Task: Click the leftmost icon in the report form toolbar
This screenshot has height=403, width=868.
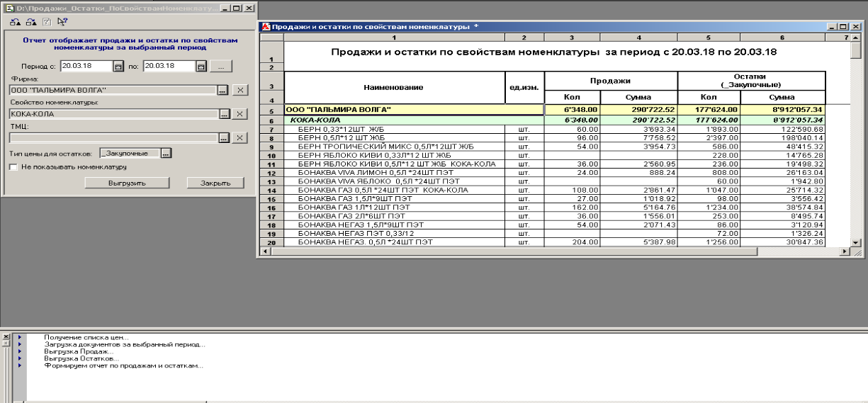Action: coord(13,22)
